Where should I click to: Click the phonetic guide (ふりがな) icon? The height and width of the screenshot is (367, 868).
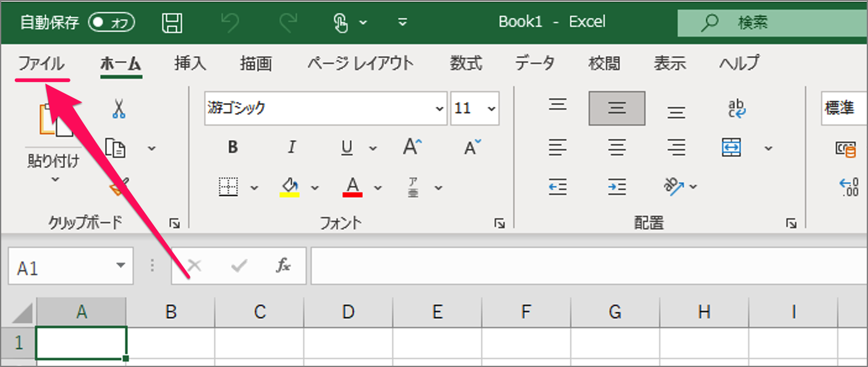[x=413, y=187]
